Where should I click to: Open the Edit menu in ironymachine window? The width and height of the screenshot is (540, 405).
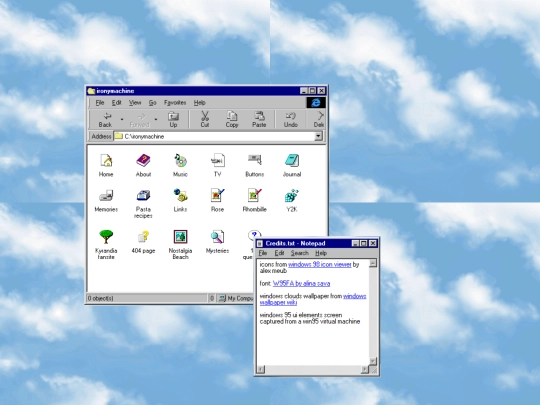(x=116, y=103)
